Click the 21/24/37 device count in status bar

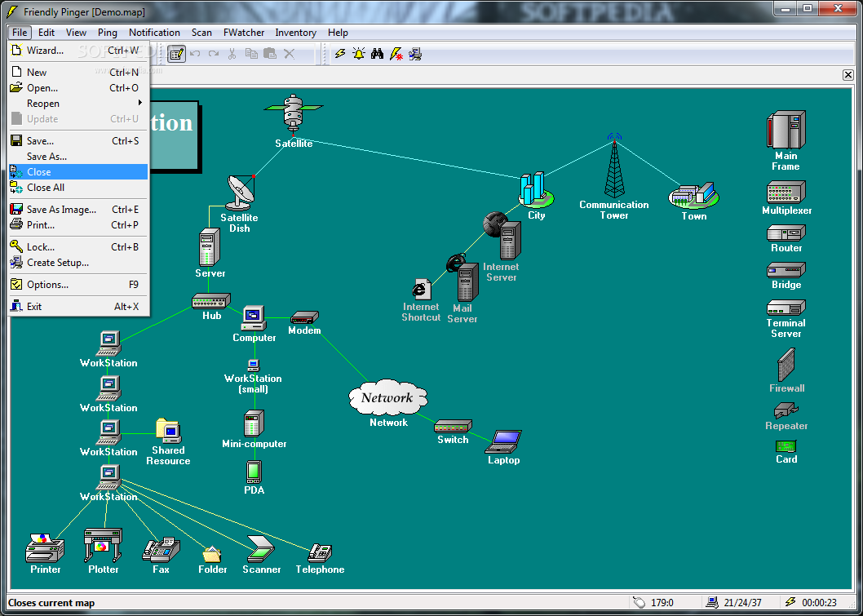(742, 603)
